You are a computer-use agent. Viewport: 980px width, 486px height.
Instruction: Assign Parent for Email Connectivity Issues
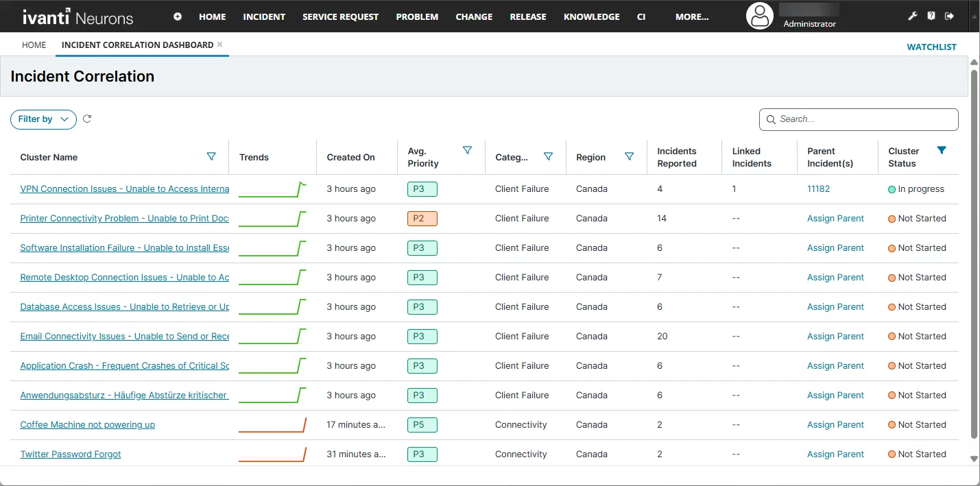click(836, 337)
